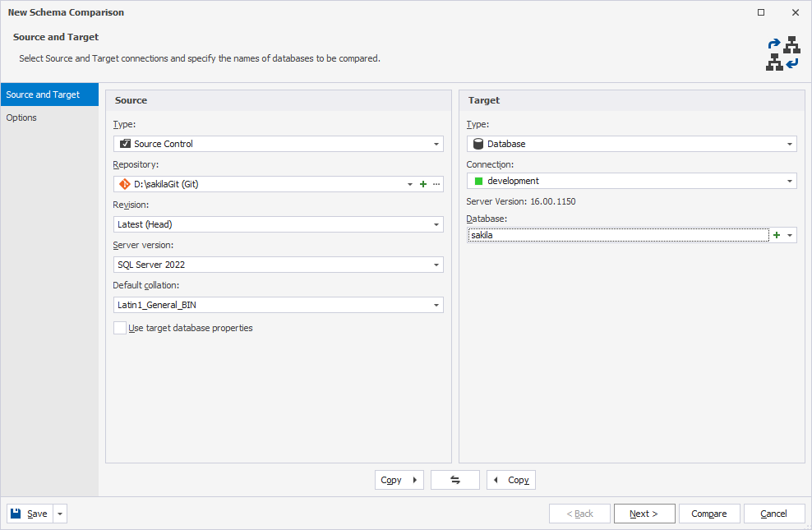Click the Source Control icon in Type field

point(123,143)
